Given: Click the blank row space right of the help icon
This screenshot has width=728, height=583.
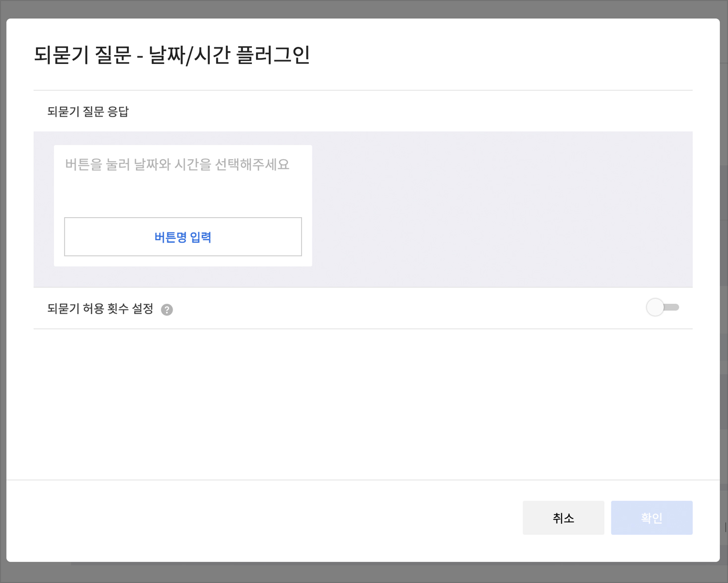Looking at the screenshot, I should click(x=407, y=308).
